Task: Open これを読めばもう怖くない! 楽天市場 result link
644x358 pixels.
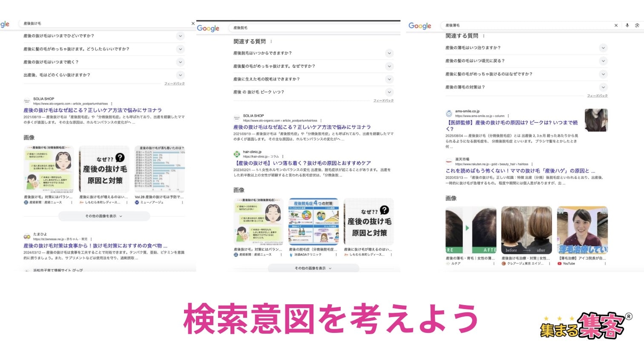Action: 520,170
